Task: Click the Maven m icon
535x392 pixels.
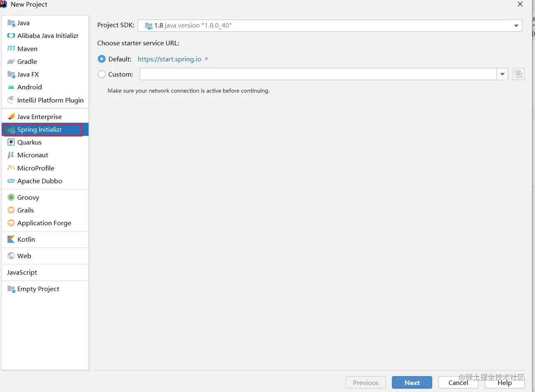Action: point(11,49)
